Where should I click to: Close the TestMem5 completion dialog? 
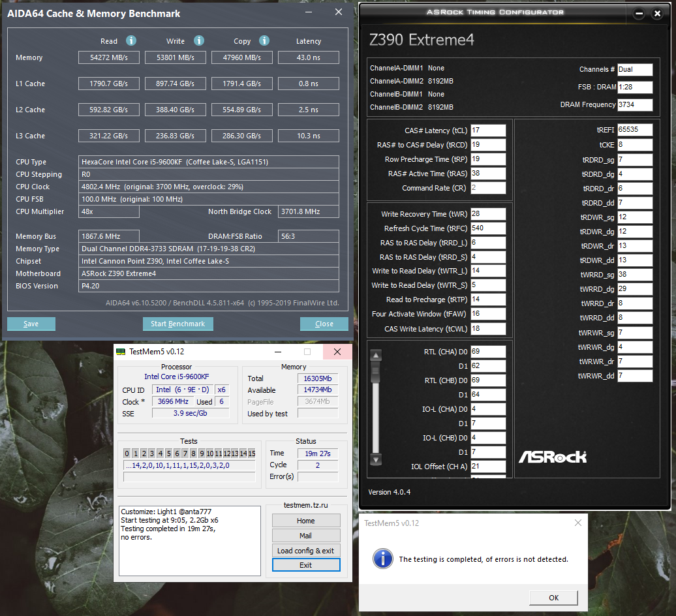pos(578,523)
